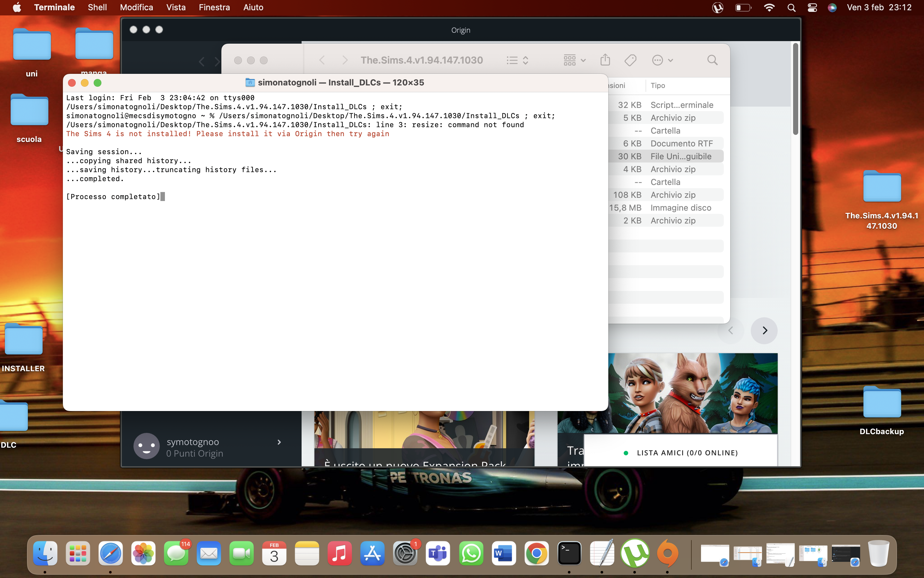The height and width of the screenshot is (578, 924).
Task: Open Control Center in menu bar
Action: (x=812, y=8)
